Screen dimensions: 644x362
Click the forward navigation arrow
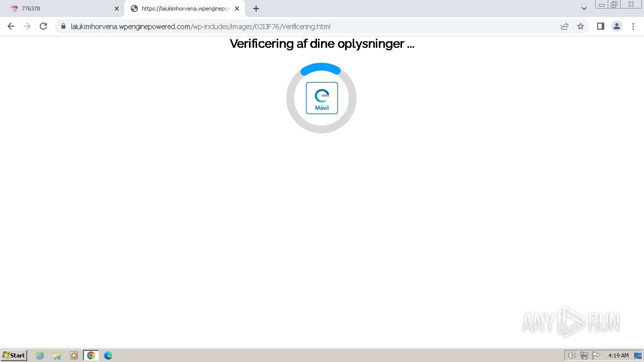coord(27,26)
